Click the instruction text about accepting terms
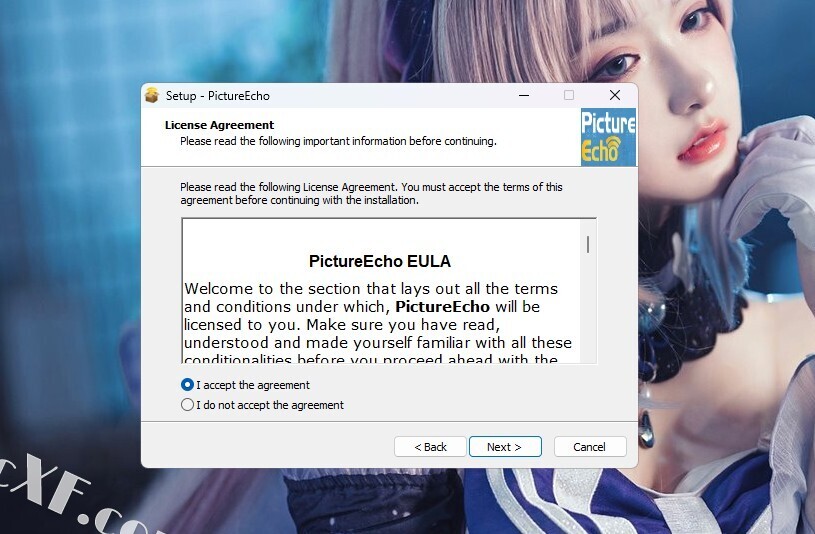815x534 pixels. (x=371, y=193)
